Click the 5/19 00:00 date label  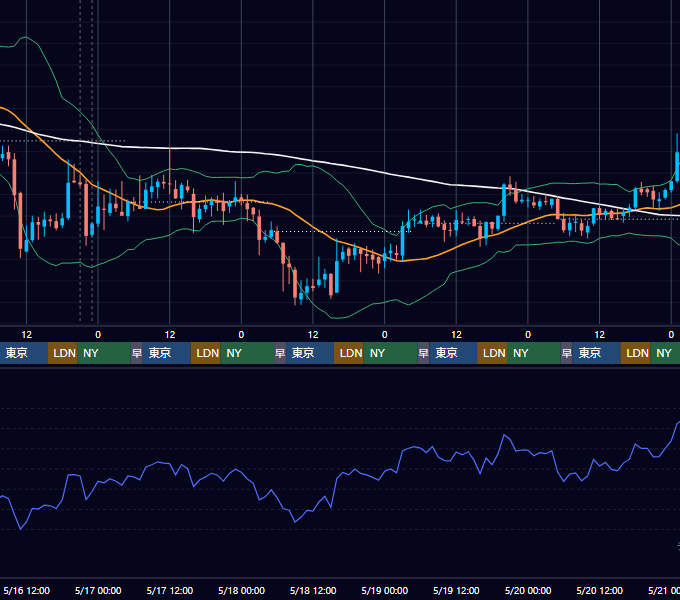click(x=385, y=590)
